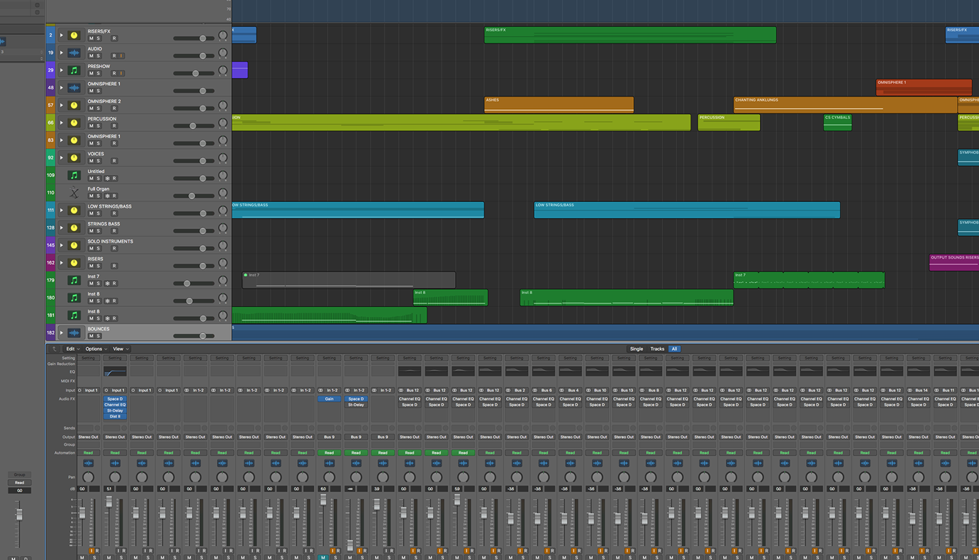Click the AUDIO track waveform icon
This screenshot has height=560, width=979.
tap(74, 52)
